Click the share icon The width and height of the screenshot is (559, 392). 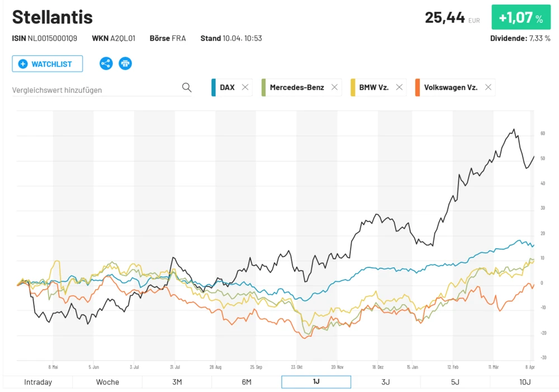pos(106,63)
